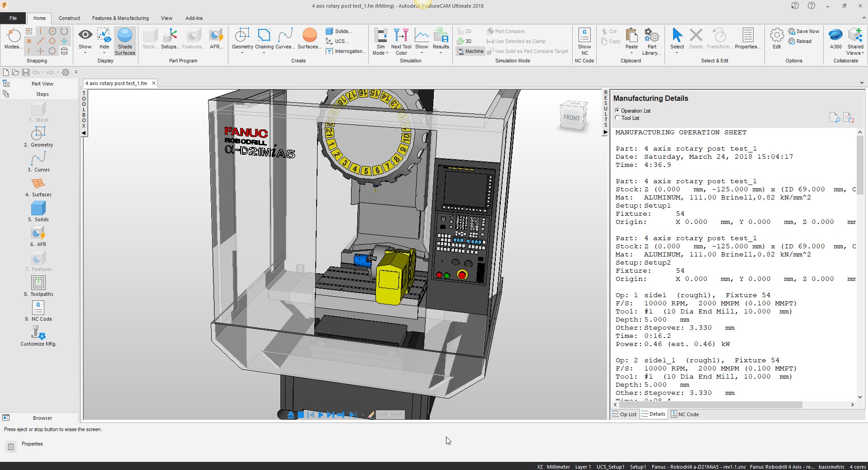
Task: Open the Hide dropdown menu
Action: (104, 41)
